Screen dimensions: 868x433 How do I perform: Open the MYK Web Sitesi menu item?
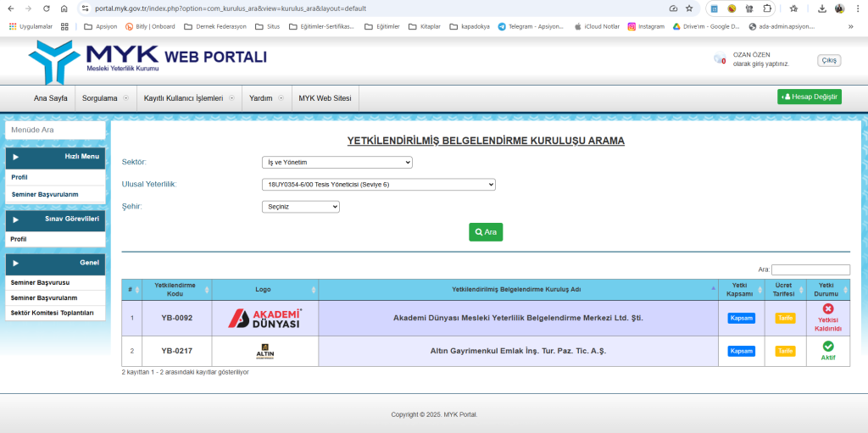coord(325,98)
